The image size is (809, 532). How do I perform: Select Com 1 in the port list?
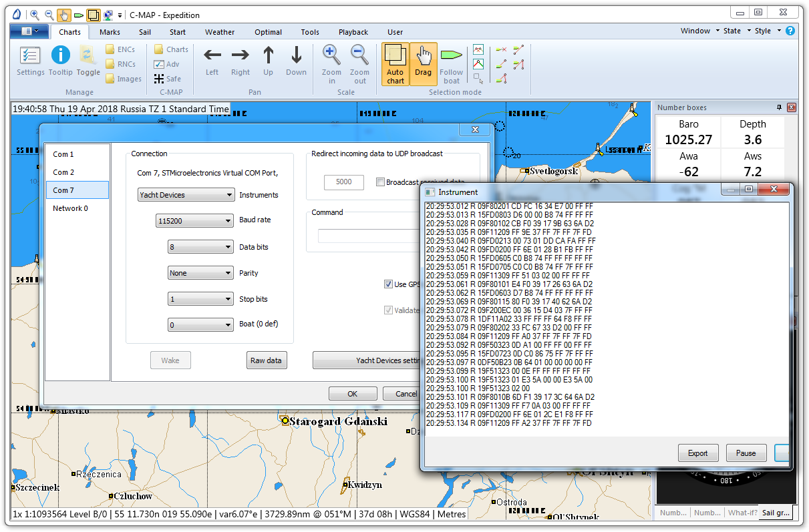[63, 154]
